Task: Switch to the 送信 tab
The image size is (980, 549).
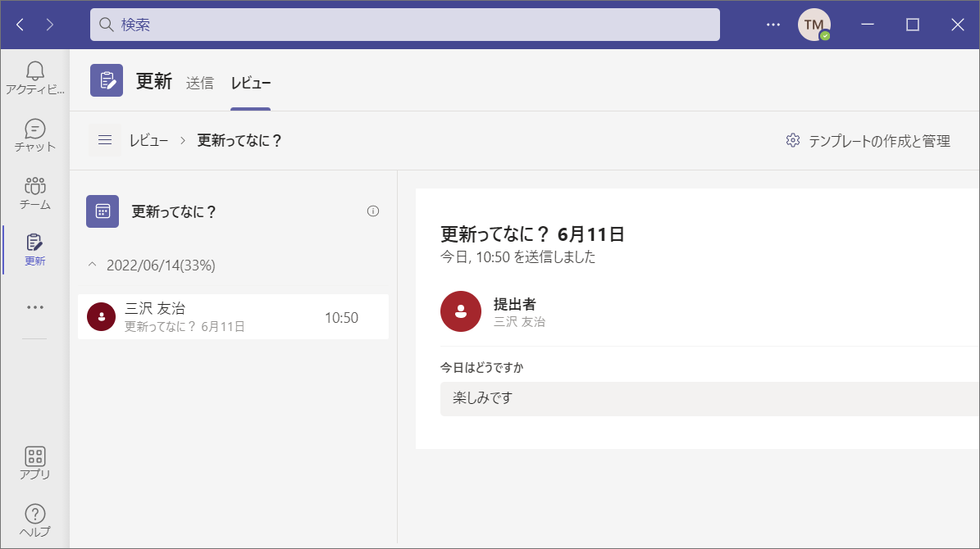Action: point(200,83)
